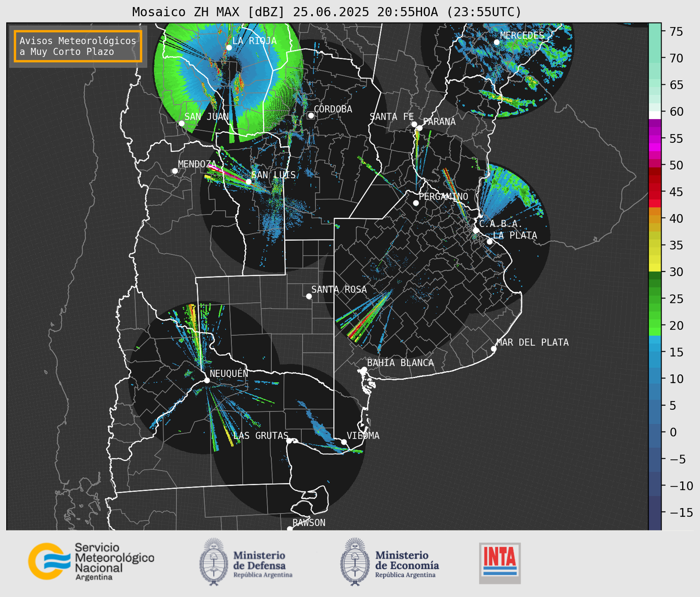Pick the green 25 dBZ color band

pos(655,298)
